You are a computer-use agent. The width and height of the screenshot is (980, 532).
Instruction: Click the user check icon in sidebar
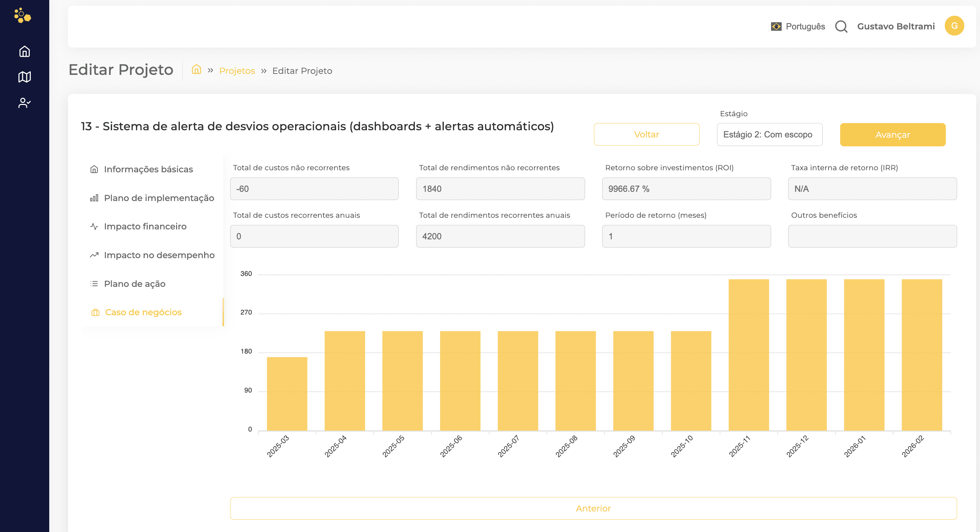tap(24, 103)
